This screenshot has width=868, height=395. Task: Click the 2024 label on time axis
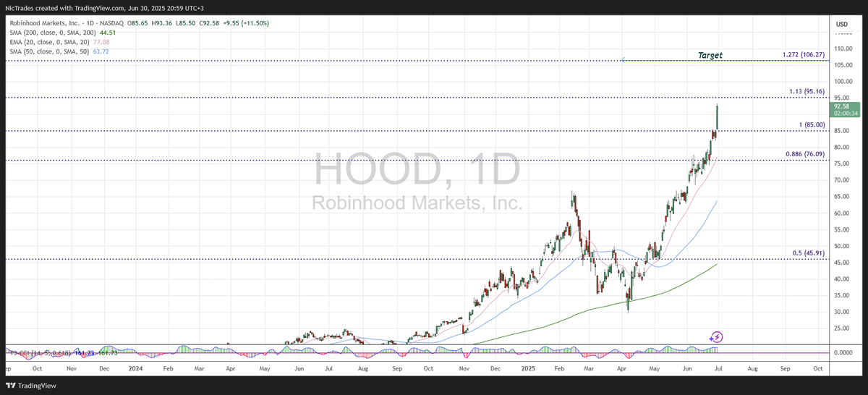pyautogui.click(x=134, y=368)
